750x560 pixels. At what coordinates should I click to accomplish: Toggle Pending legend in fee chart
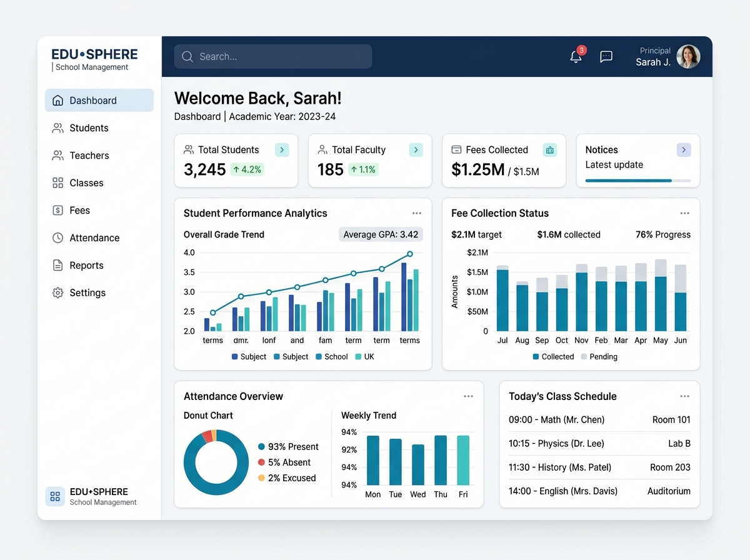point(599,357)
